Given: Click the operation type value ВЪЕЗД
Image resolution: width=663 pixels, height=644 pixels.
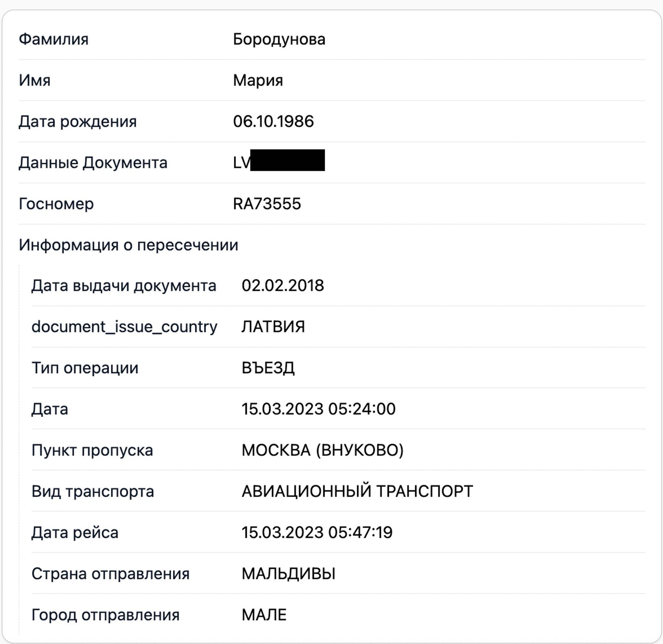Looking at the screenshot, I should click(268, 368).
